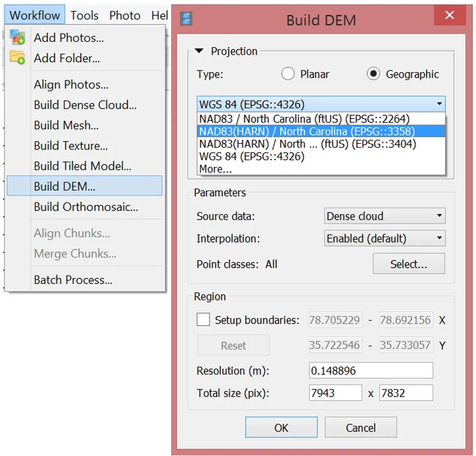Click the Cancel button
Viewport: 476px width, 456px height.
click(x=361, y=428)
